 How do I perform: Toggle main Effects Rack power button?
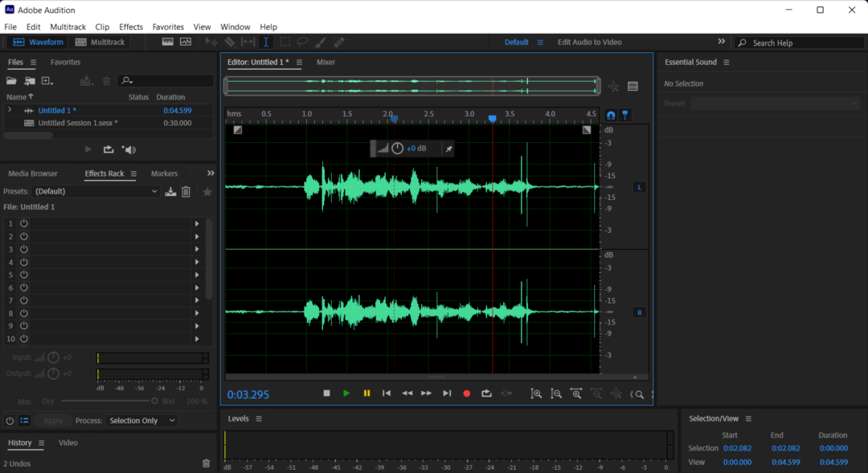tap(10, 421)
